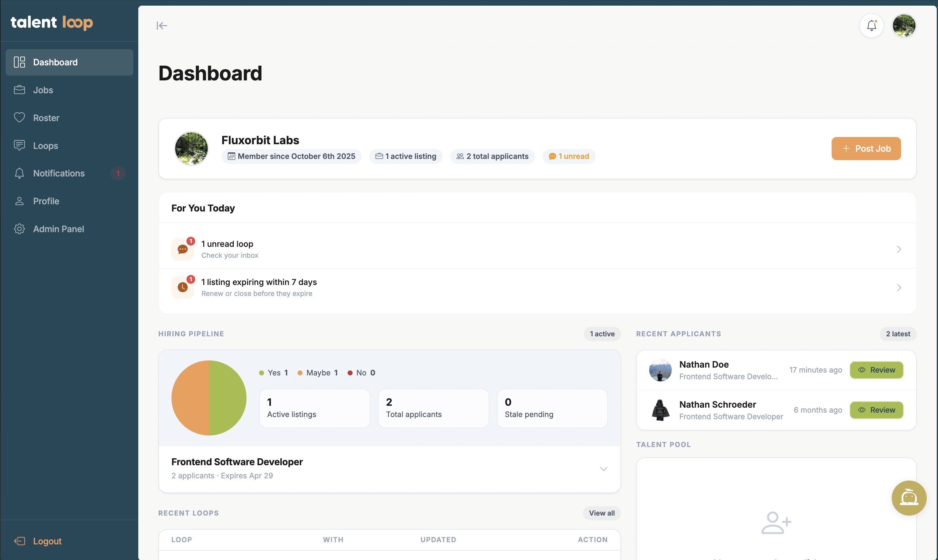
Task: Click the notification bell at top right
Action: coord(872,25)
